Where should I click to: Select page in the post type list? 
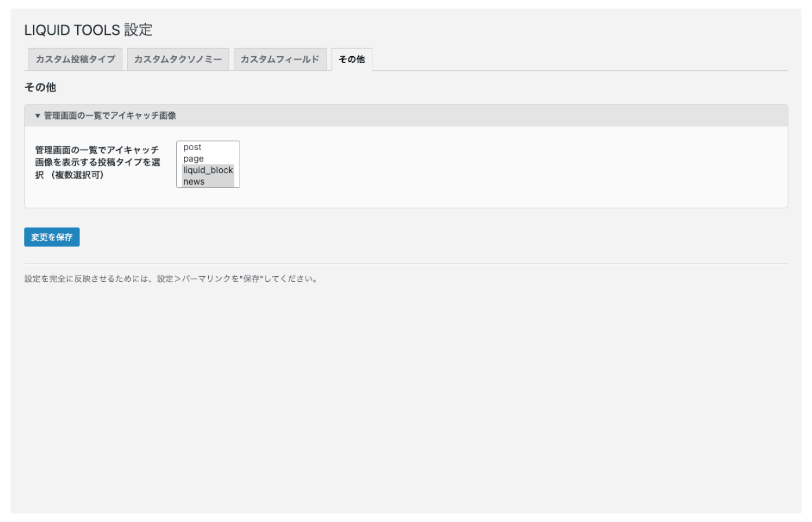tap(208, 158)
